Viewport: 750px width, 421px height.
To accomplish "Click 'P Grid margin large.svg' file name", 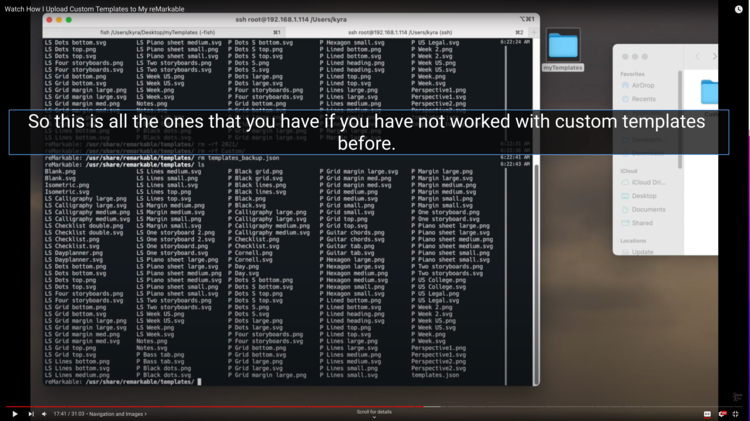I will tap(359, 171).
